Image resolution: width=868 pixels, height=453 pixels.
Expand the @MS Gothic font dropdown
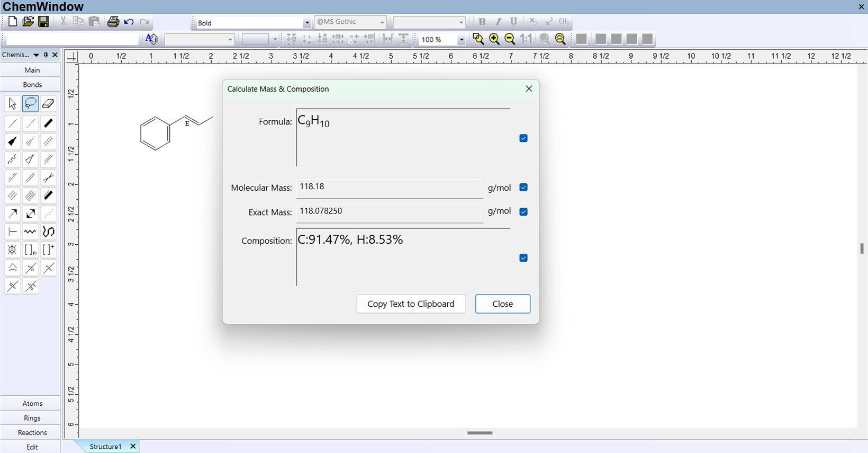[x=382, y=23]
